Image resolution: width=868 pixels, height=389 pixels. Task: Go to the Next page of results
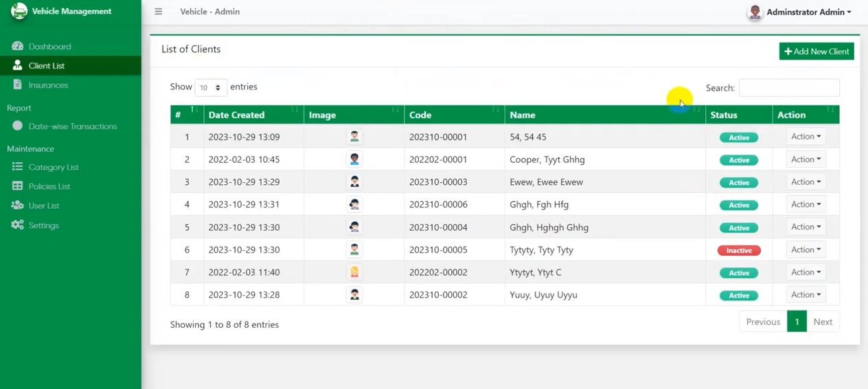pos(822,322)
